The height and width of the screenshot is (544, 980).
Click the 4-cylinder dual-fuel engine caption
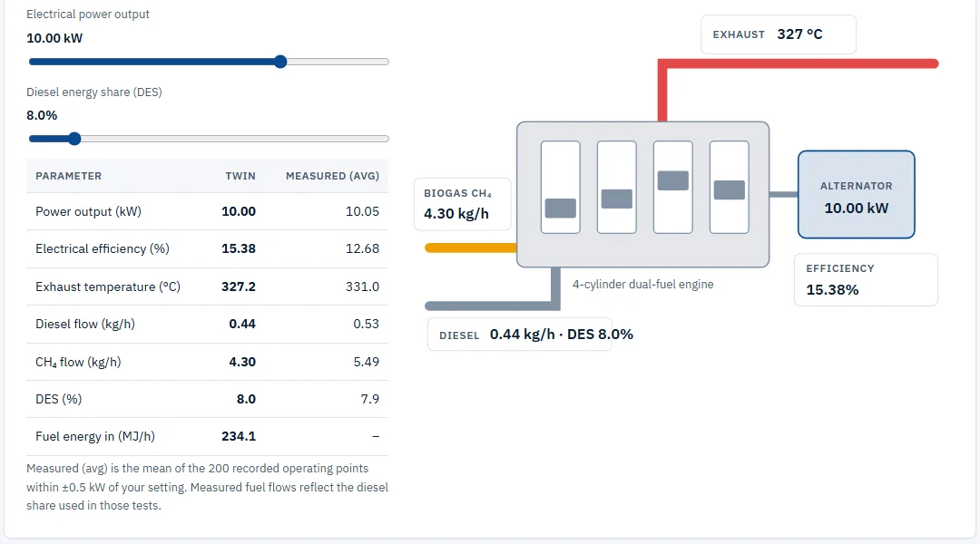click(643, 284)
